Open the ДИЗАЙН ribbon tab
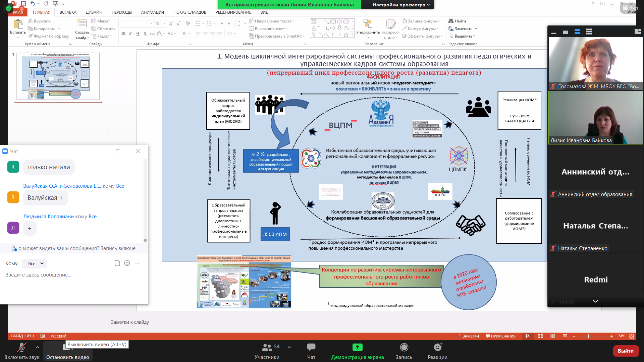 point(94,12)
